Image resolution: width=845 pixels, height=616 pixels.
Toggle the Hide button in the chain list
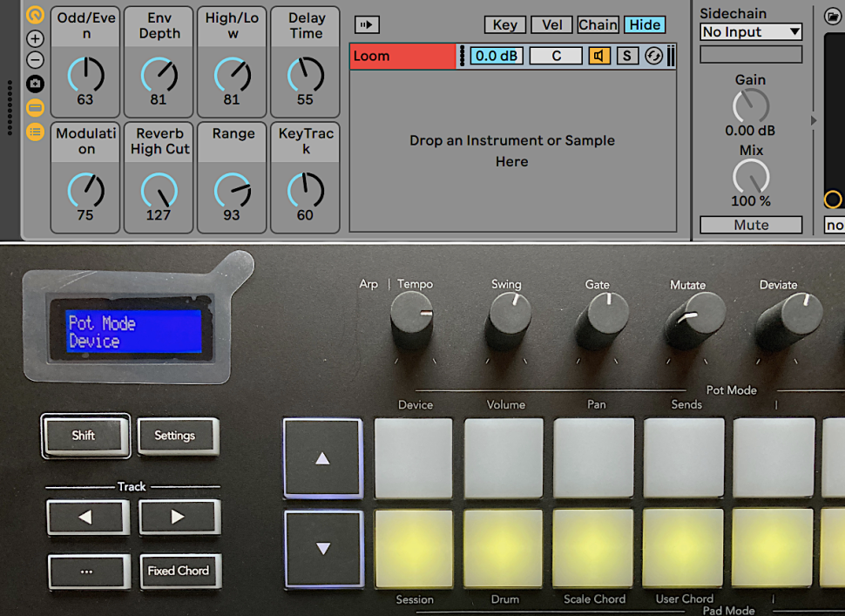[645, 25]
